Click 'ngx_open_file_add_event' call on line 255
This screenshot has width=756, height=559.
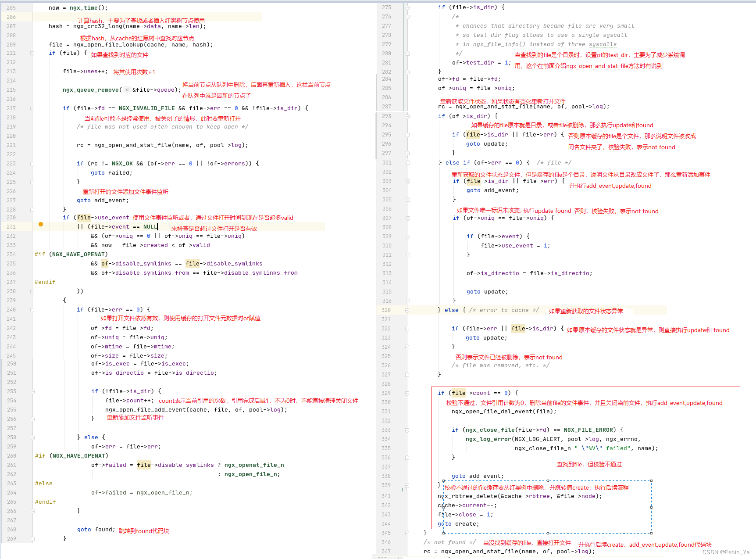pos(146,410)
